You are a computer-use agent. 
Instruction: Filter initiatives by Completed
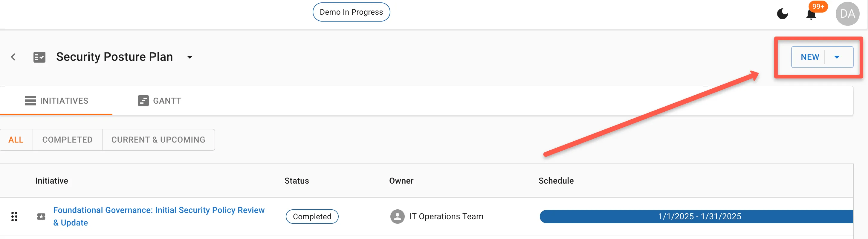67,140
